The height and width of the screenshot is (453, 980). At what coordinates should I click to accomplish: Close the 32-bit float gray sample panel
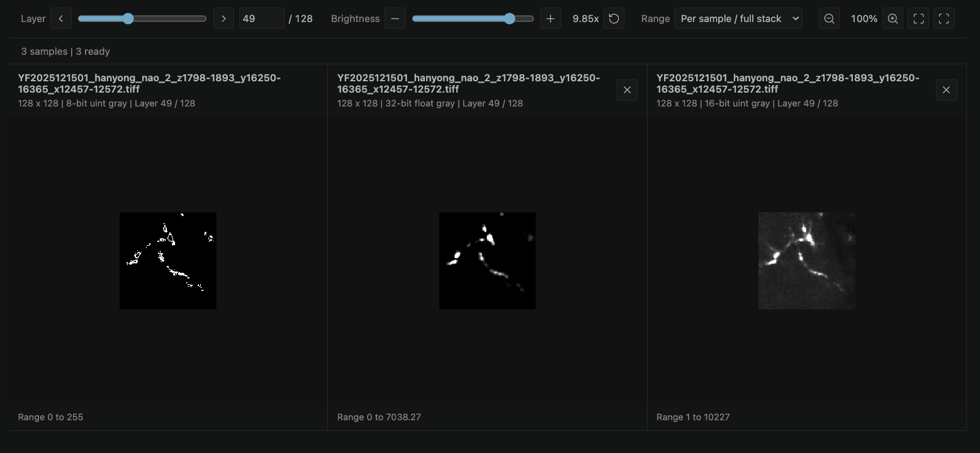(x=627, y=90)
